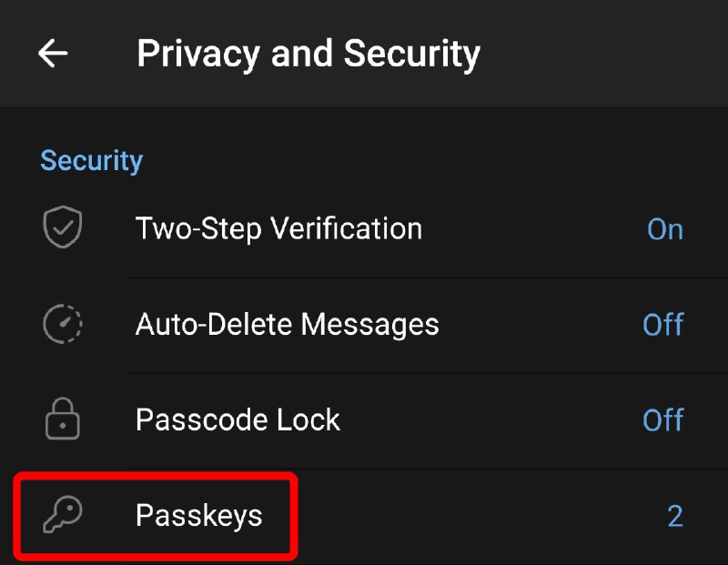Click the "Privacy and Security" page title
Image resolution: width=728 pixels, height=565 pixels.
click(x=308, y=54)
